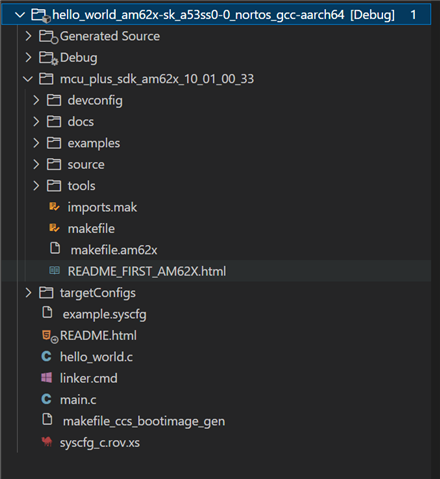Select the examples folder name
The height and width of the screenshot is (479, 440).
tap(94, 143)
